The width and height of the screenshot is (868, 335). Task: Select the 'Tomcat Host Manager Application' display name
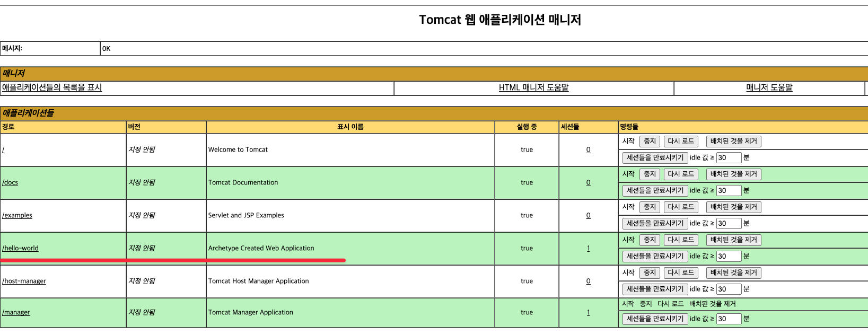[x=258, y=281]
